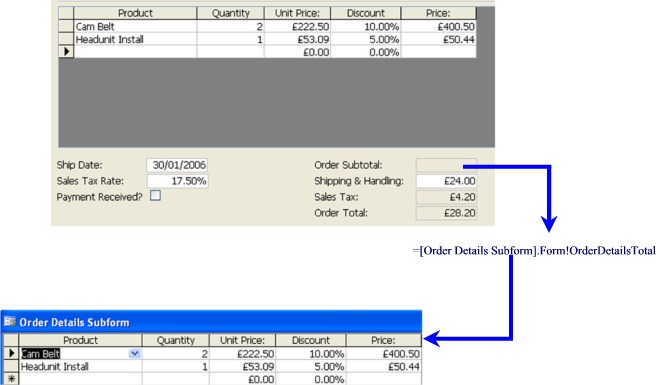Click price £400.50 in Order Details Subform window
Image resolution: width=656 pixels, height=385 pixels.
(x=384, y=354)
